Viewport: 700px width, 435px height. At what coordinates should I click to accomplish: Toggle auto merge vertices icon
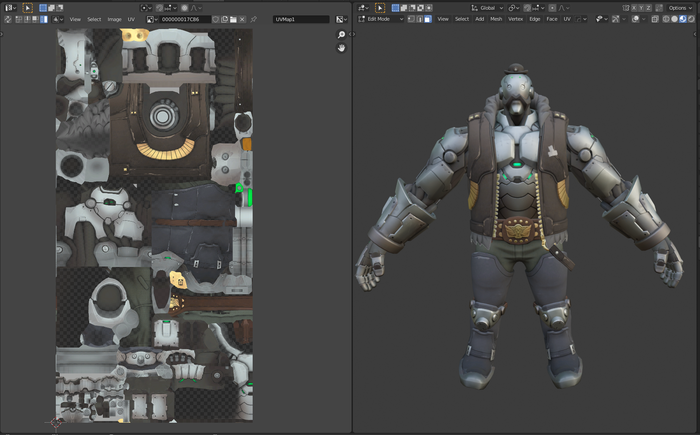659,8
